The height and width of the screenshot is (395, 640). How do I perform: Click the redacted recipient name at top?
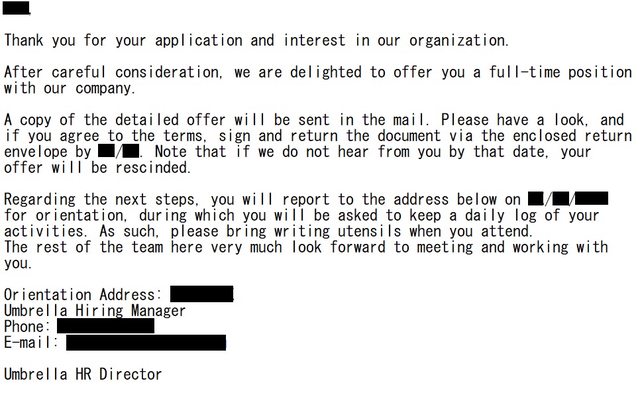coord(16,8)
